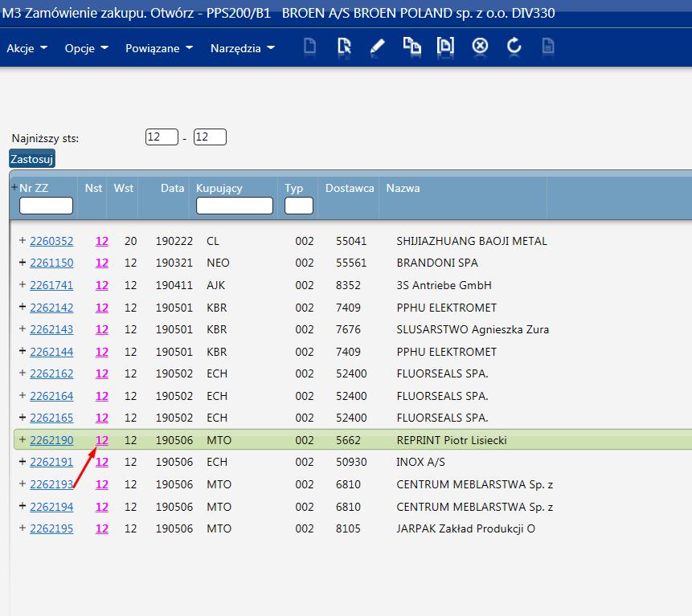
Task: Click the New document toolbar icon
Action: (309, 47)
